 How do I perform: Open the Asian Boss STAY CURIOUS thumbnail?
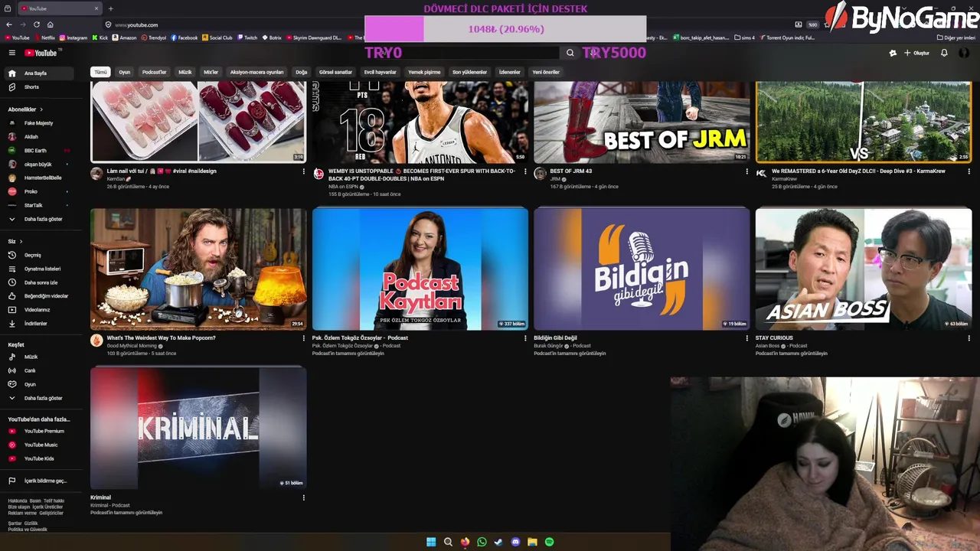(x=864, y=269)
